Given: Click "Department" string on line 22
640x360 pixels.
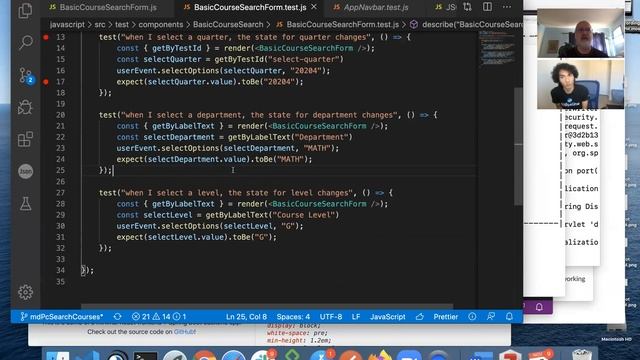Looking at the screenshot, I should 320,137.
